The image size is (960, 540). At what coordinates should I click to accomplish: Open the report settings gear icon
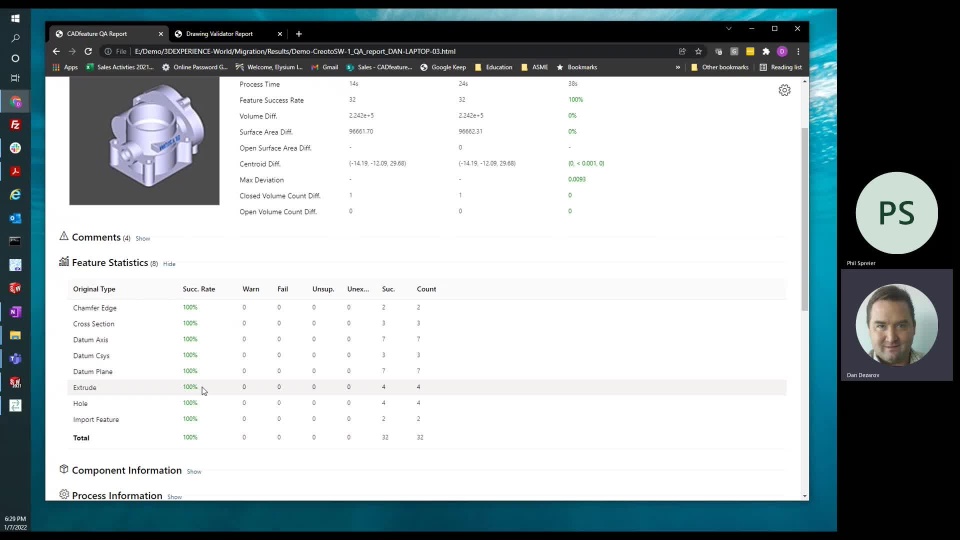tap(784, 91)
